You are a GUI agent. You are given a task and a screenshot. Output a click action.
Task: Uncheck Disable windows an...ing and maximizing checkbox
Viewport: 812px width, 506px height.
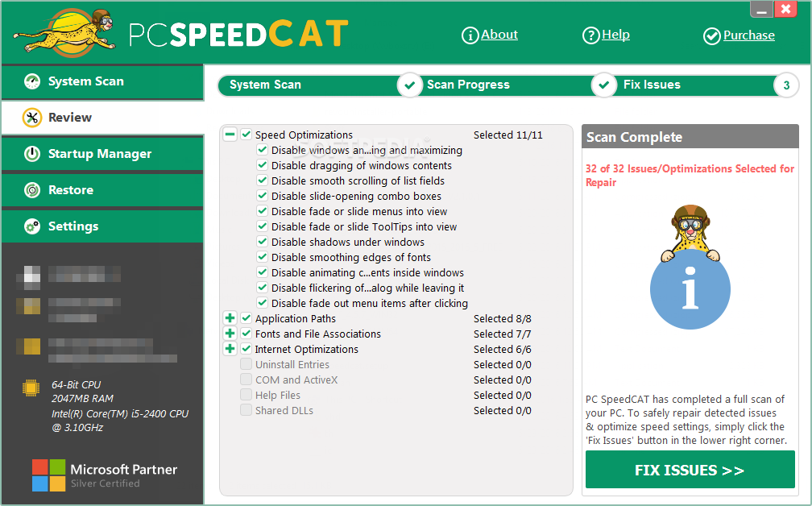point(262,150)
